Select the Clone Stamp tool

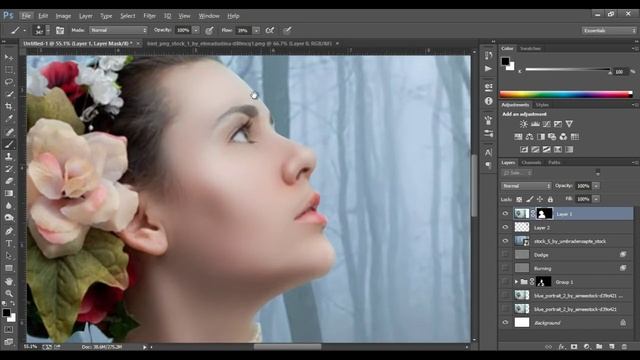point(9,156)
